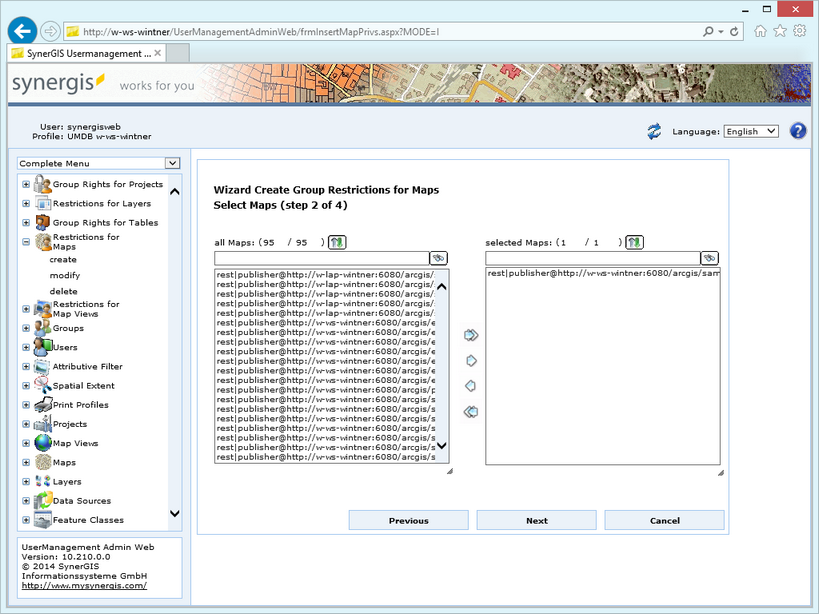Click the Spatial Extent globe icon
The width and height of the screenshot is (819, 614).
pos(41,386)
